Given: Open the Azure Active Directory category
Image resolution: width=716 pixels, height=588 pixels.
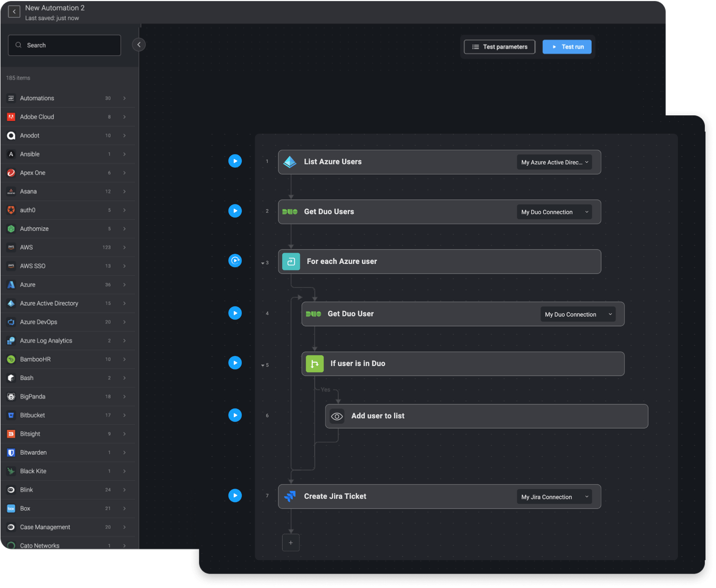Looking at the screenshot, I should click(68, 303).
